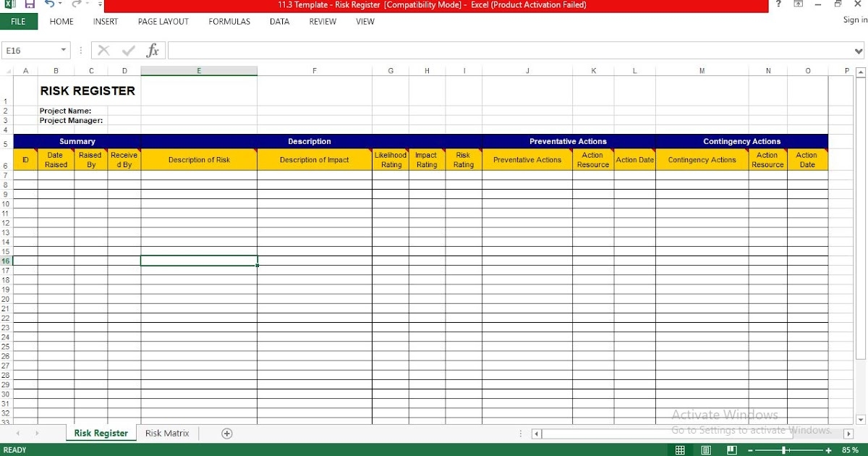The height and width of the screenshot is (456, 868).
Task: Switch to the FORMULAS ribbon tab
Action: (229, 22)
